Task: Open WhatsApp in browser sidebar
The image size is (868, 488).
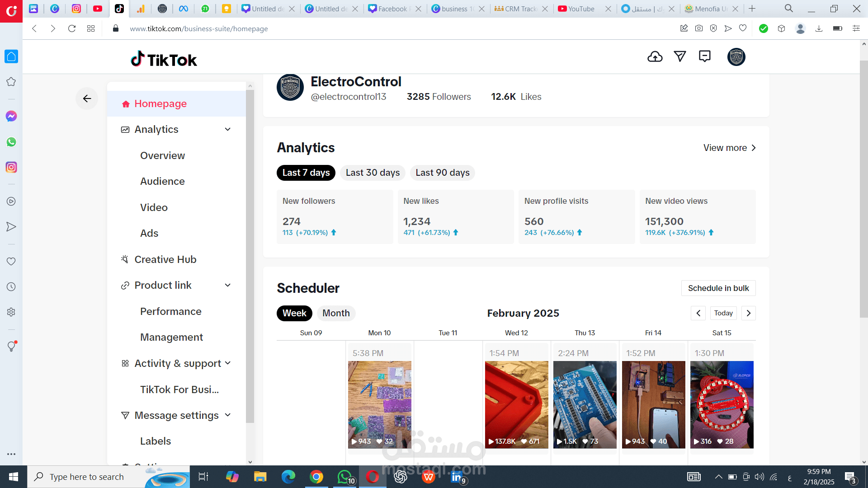Action: [11, 142]
